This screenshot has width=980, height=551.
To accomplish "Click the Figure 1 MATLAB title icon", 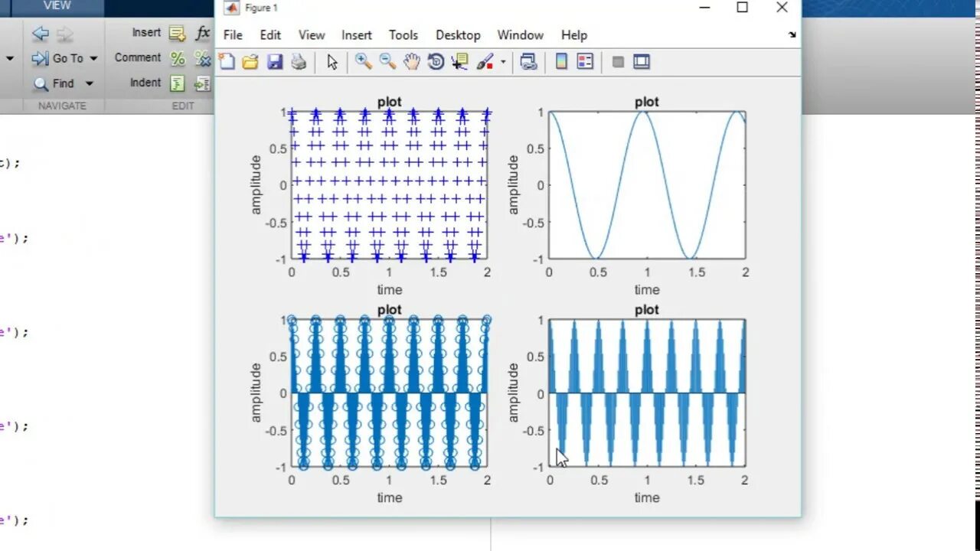I will point(231,8).
